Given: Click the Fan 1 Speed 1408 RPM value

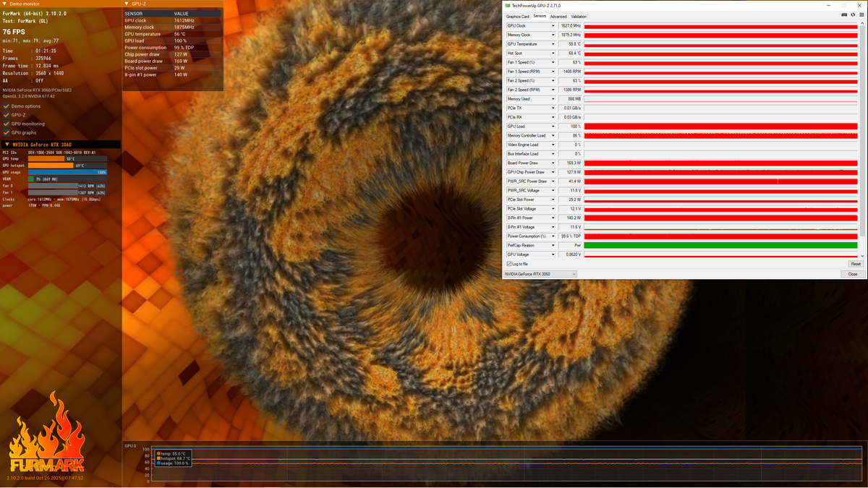Looking at the screenshot, I should point(570,72).
